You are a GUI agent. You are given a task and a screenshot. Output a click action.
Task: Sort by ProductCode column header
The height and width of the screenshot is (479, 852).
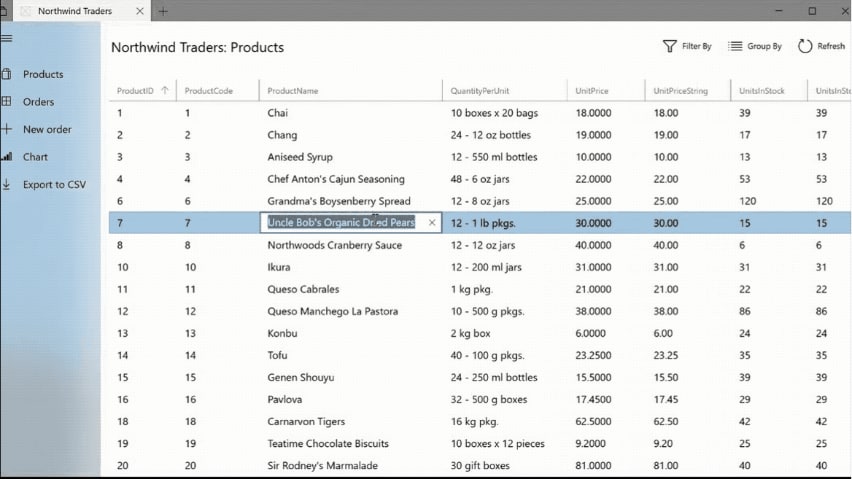(218, 91)
